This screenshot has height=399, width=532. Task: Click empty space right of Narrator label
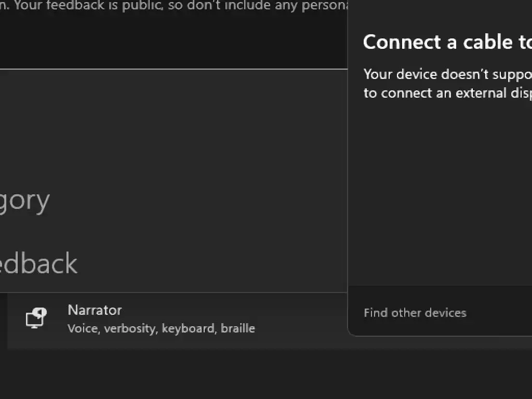[x=234, y=311]
